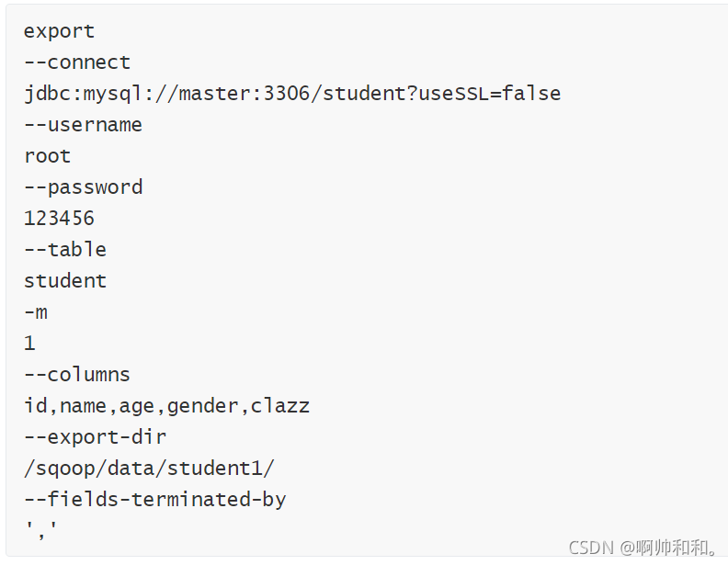Click the --username option text
Screen dimensions: 728x565
[83, 125]
